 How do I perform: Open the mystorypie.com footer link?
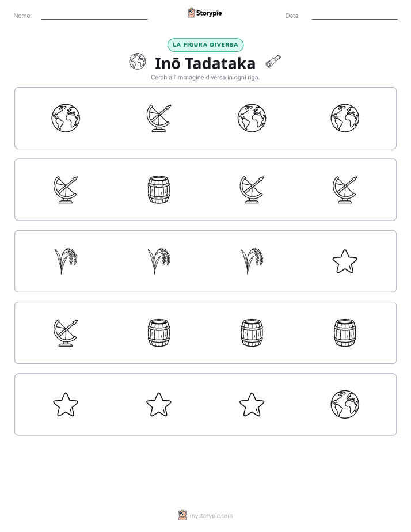point(211,516)
